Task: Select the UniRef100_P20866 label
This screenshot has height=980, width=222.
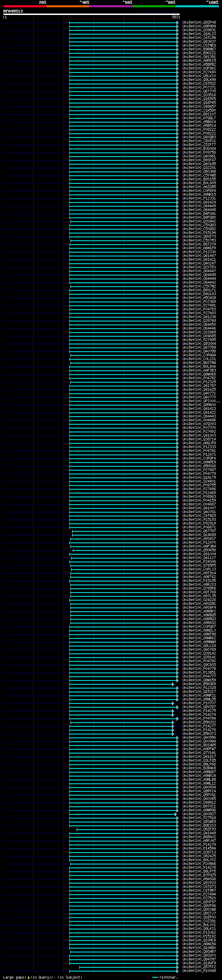Action: click(199, 864)
